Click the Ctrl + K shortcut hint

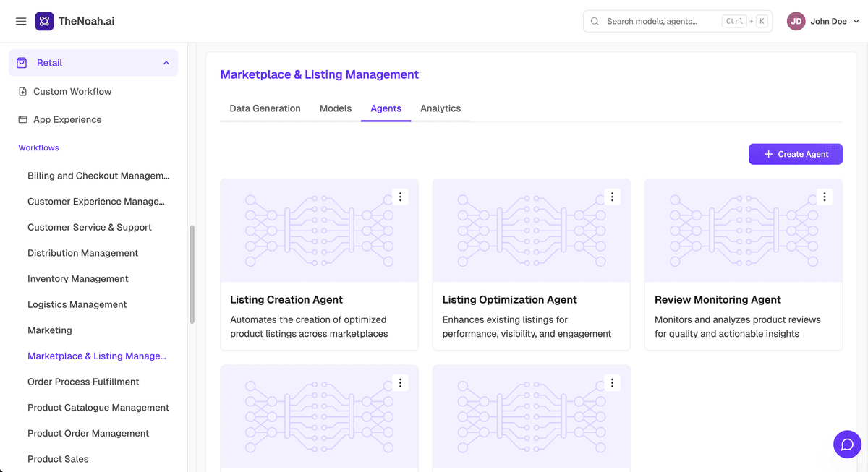pos(744,22)
